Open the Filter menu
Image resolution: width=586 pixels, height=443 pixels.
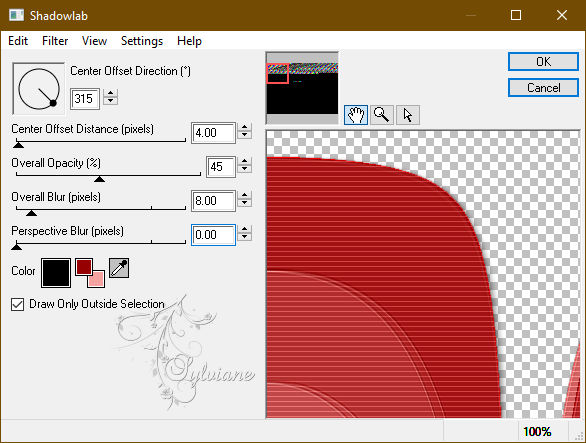[55, 41]
